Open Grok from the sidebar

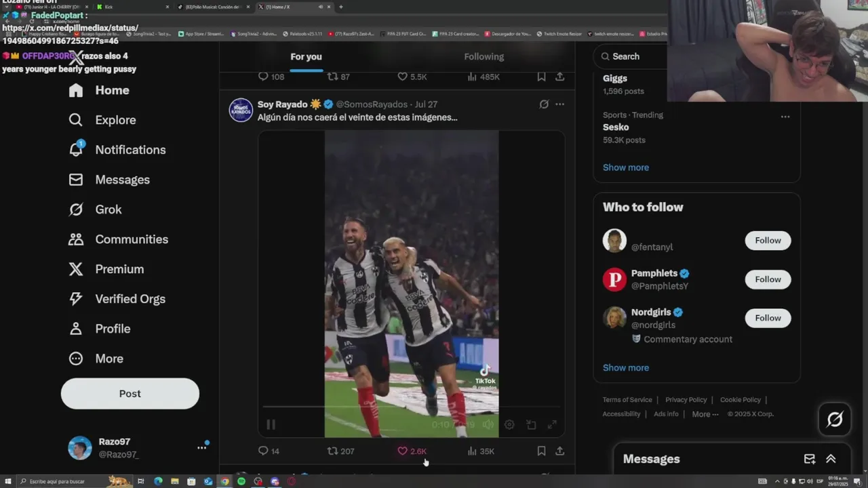tap(95, 209)
